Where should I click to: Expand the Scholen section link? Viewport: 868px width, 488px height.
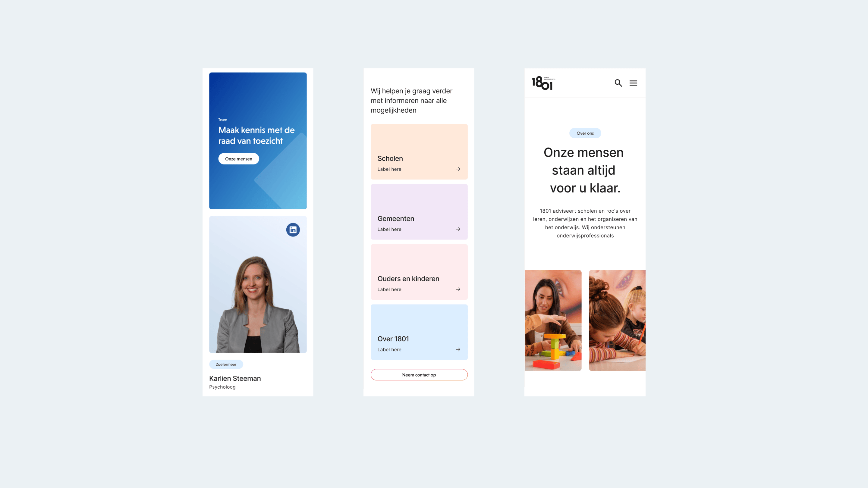point(458,169)
